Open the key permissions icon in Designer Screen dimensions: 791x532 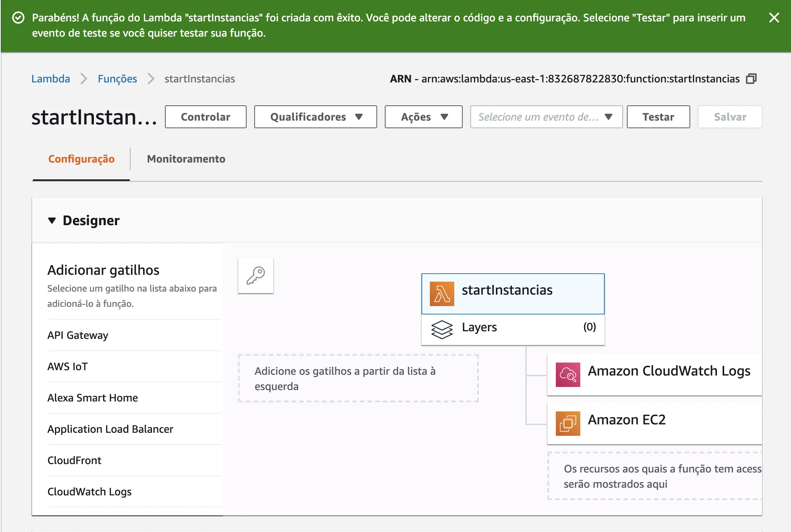click(x=256, y=276)
